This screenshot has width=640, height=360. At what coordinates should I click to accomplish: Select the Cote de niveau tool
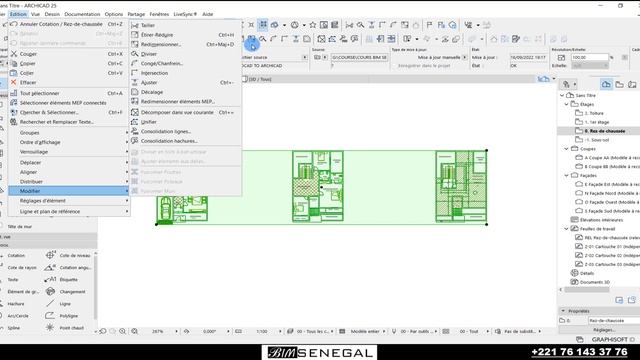point(68,256)
